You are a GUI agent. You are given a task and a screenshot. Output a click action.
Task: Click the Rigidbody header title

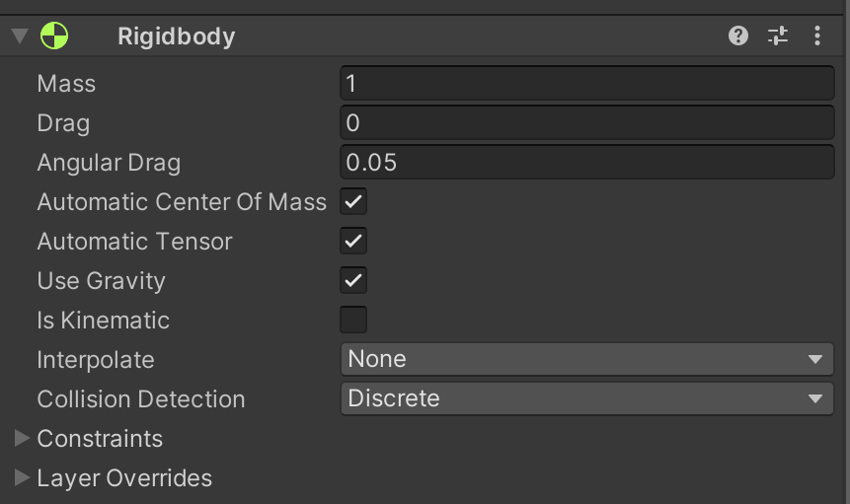[x=177, y=37]
